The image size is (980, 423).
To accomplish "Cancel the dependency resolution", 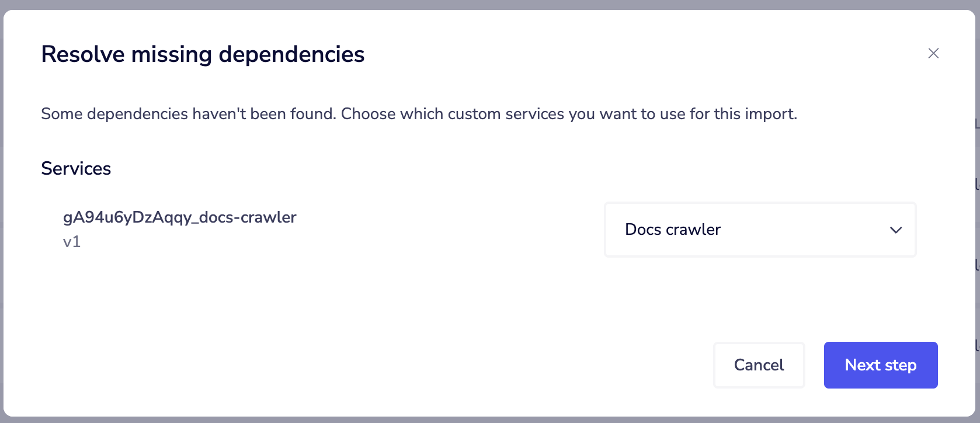I will pos(759,365).
